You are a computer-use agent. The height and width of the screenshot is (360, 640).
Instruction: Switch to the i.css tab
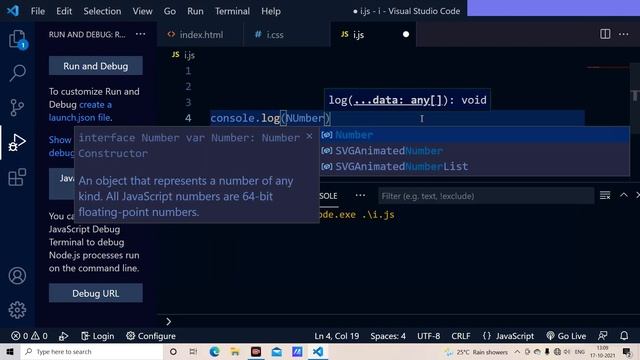click(x=287, y=35)
